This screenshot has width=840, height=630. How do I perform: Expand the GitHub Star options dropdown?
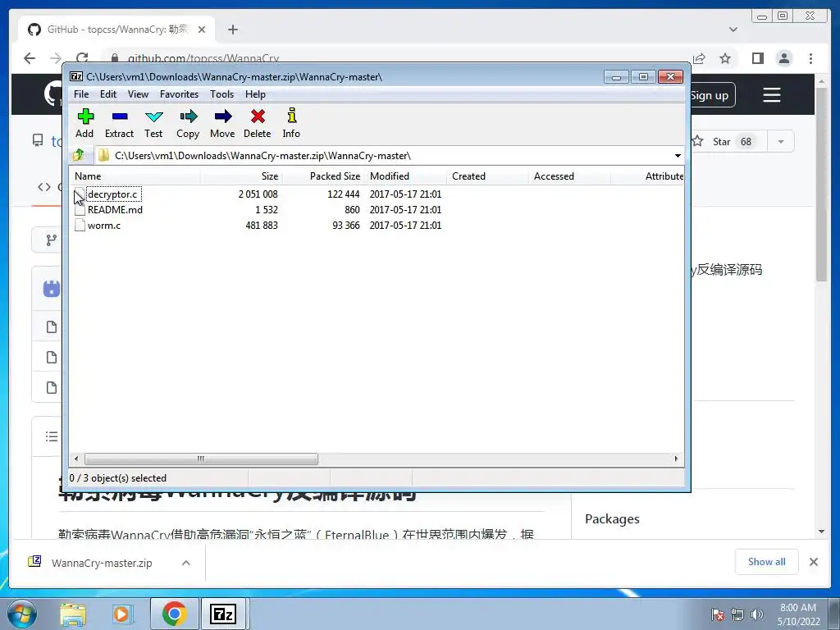pyautogui.click(x=781, y=141)
